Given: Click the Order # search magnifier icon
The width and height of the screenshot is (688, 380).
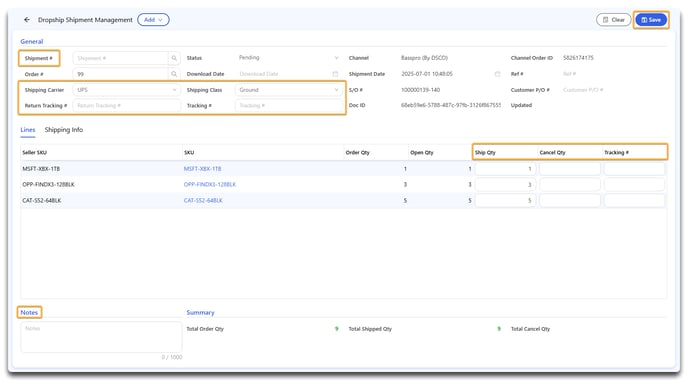Looking at the screenshot, I should coord(174,74).
